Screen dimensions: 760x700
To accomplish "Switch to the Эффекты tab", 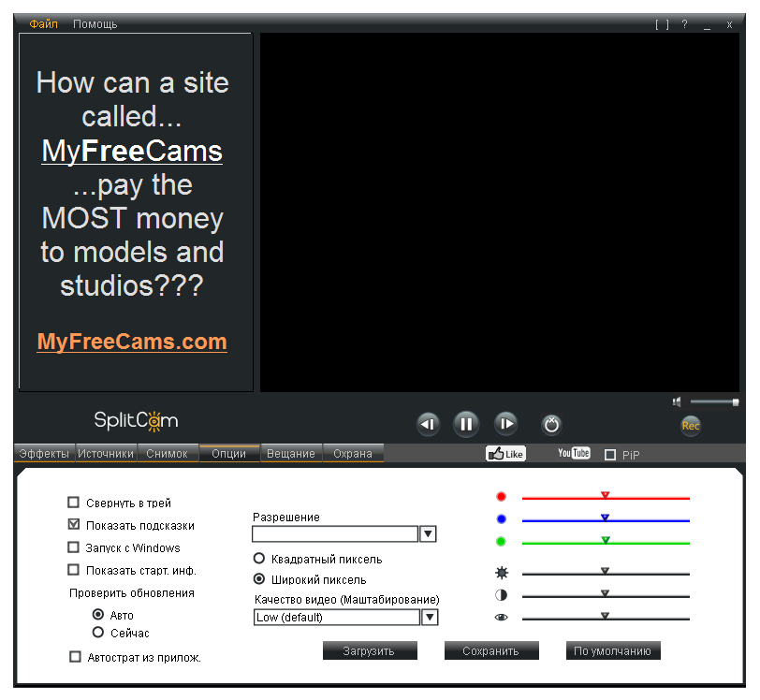I will [x=45, y=454].
